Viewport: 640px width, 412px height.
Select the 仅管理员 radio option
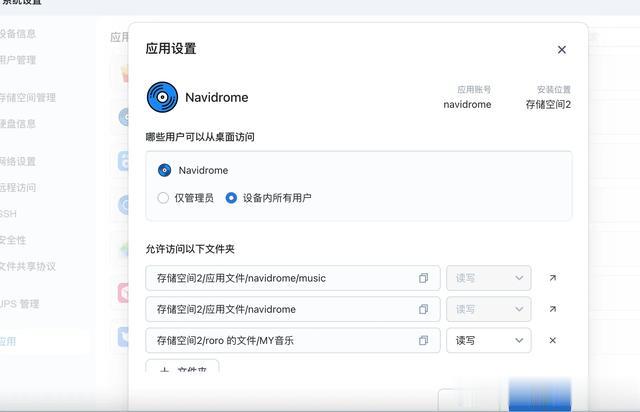tap(163, 198)
